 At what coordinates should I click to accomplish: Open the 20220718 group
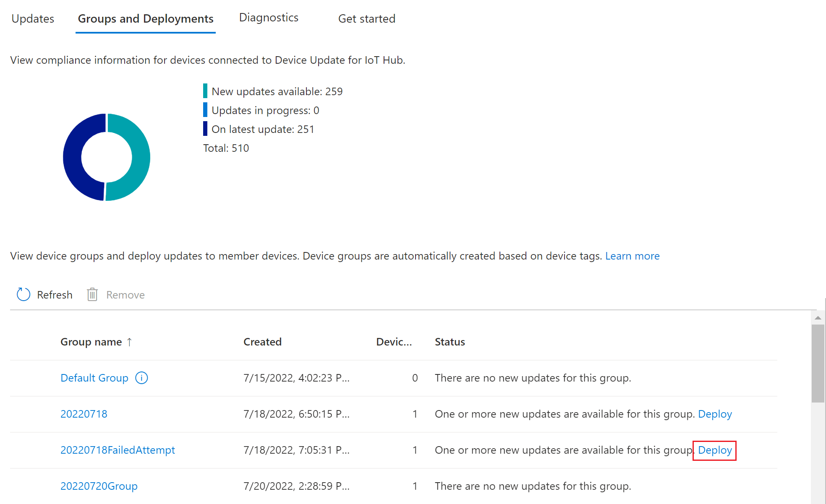tap(84, 414)
